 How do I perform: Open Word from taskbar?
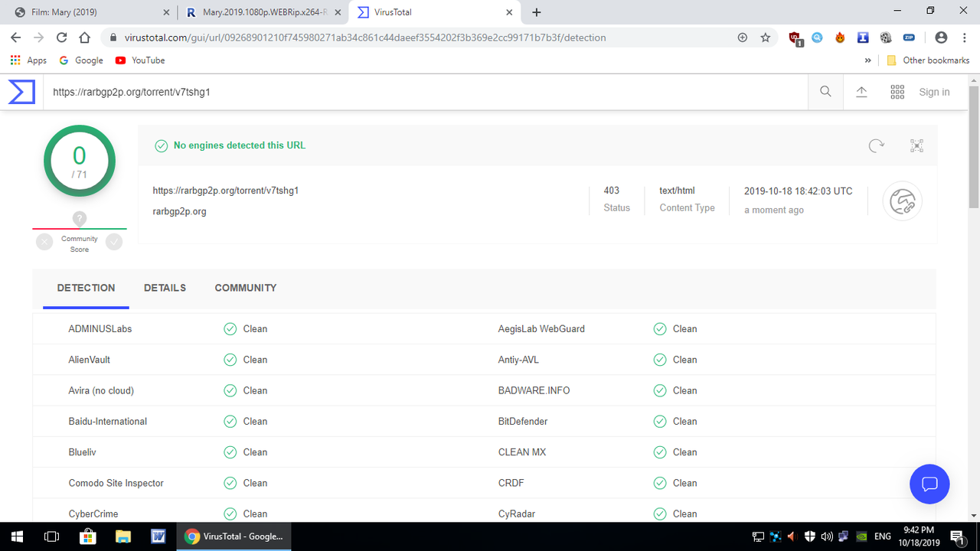point(159,536)
